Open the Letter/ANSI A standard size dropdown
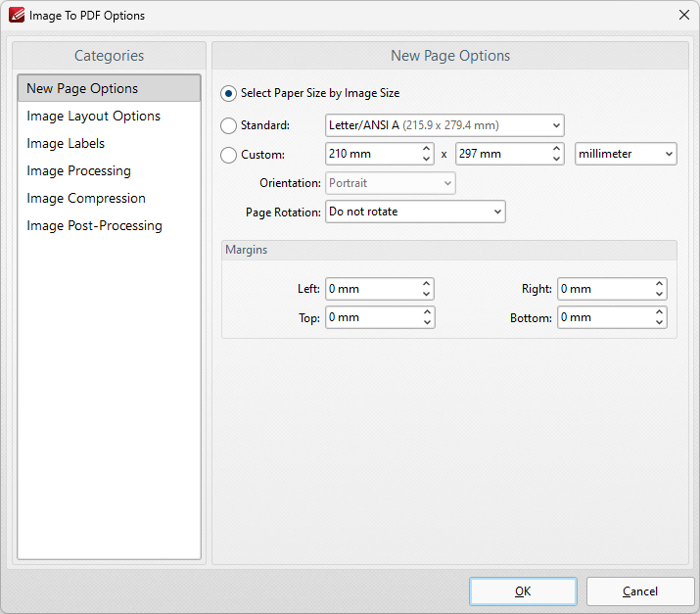This screenshot has width=700, height=614. click(444, 125)
